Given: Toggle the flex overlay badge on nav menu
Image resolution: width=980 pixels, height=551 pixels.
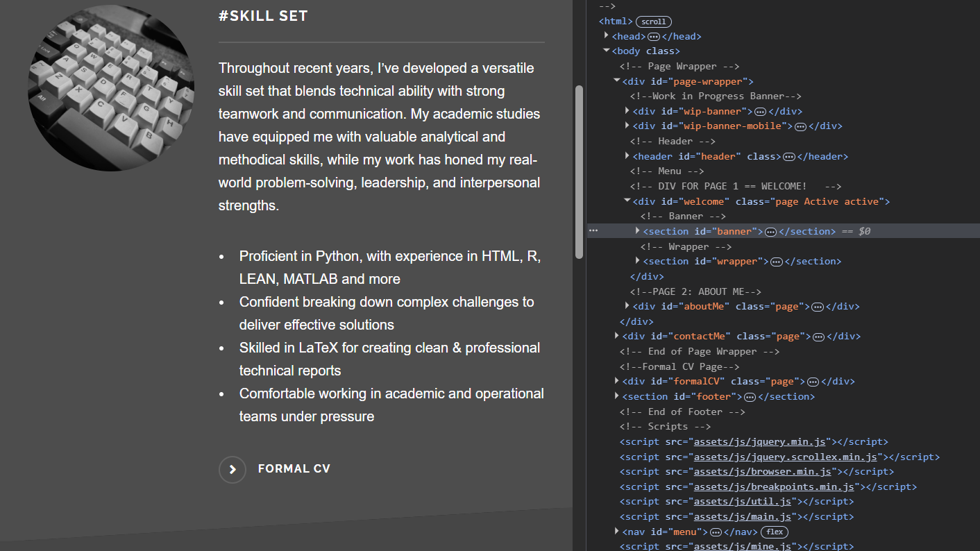Looking at the screenshot, I should click(x=775, y=532).
